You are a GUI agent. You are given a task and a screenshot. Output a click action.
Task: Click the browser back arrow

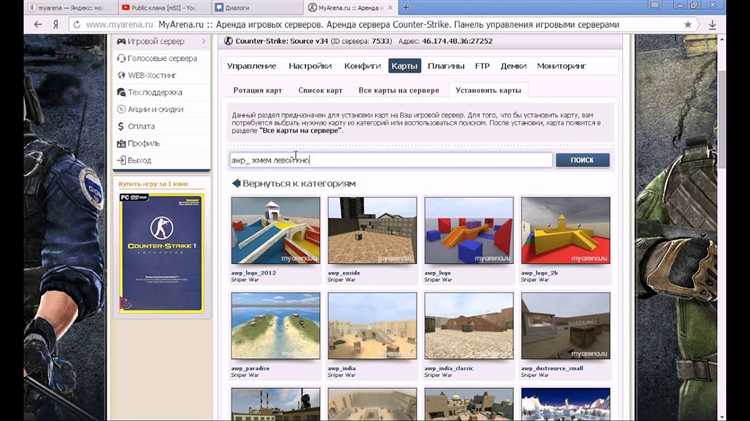pyautogui.click(x=38, y=24)
